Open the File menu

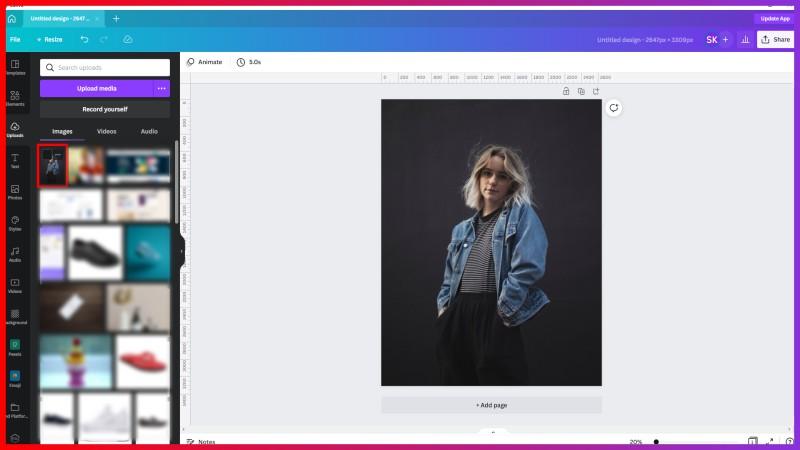pyautogui.click(x=15, y=39)
